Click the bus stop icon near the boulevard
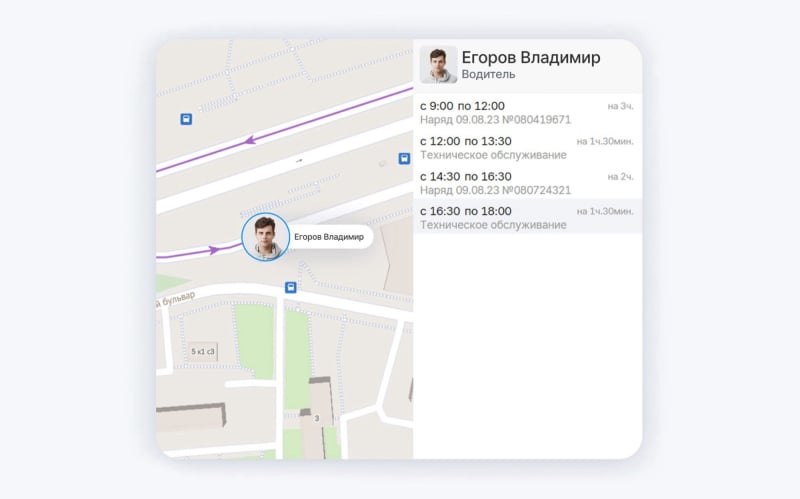The image size is (800, 499). pyautogui.click(x=290, y=288)
